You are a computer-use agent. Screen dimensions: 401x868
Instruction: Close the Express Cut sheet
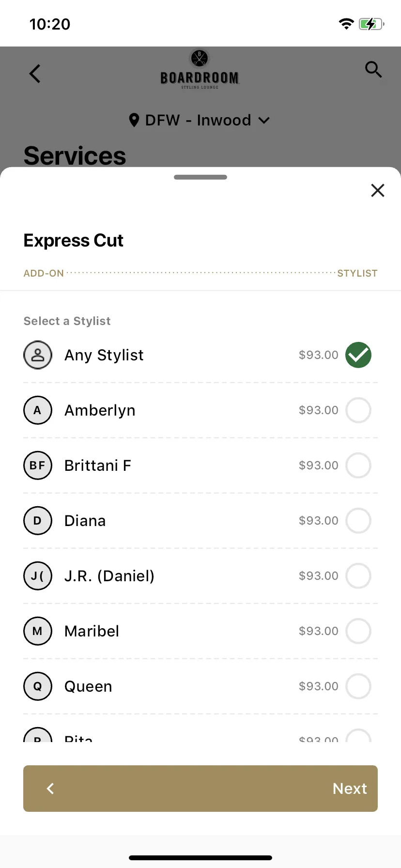(x=378, y=190)
